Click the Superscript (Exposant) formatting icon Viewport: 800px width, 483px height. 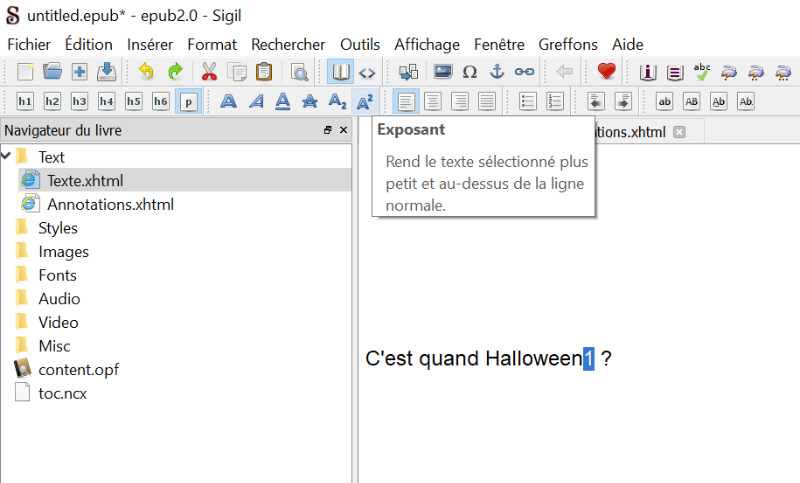pyautogui.click(x=365, y=101)
